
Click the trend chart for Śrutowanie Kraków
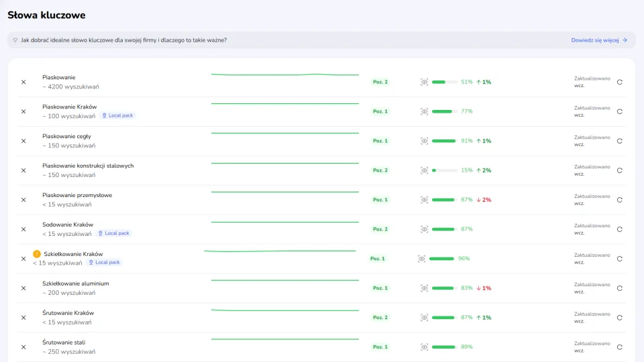click(x=285, y=310)
